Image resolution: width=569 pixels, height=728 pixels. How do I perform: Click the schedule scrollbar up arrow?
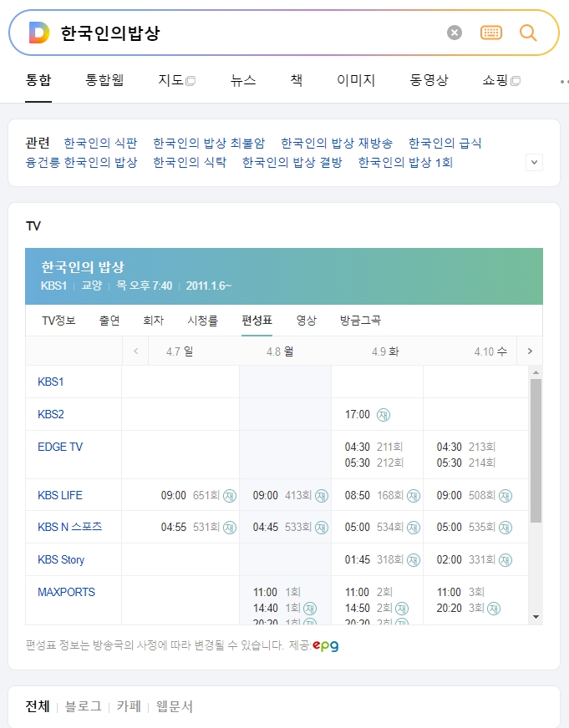[536, 372]
